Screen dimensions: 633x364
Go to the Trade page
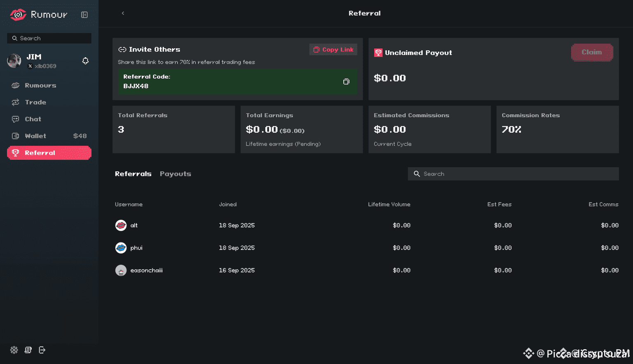pos(35,102)
